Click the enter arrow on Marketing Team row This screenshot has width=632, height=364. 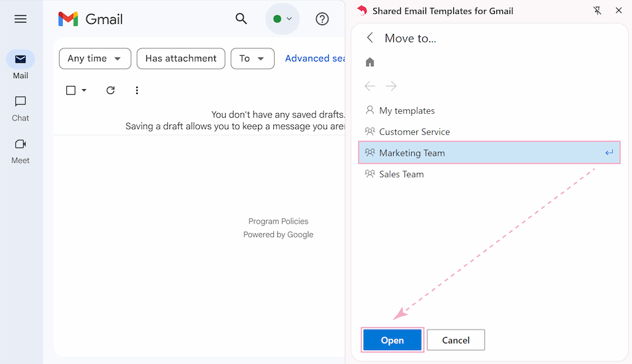coord(609,153)
